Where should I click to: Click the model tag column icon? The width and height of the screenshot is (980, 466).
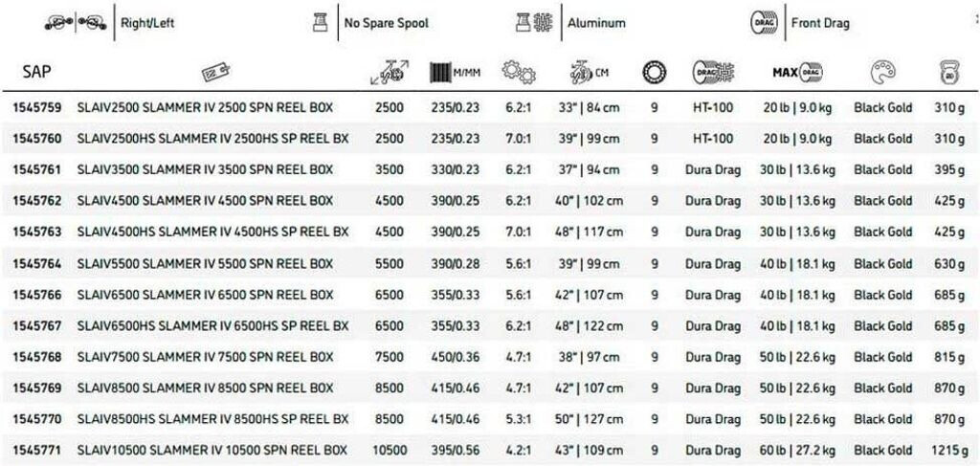click(x=212, y=73)
